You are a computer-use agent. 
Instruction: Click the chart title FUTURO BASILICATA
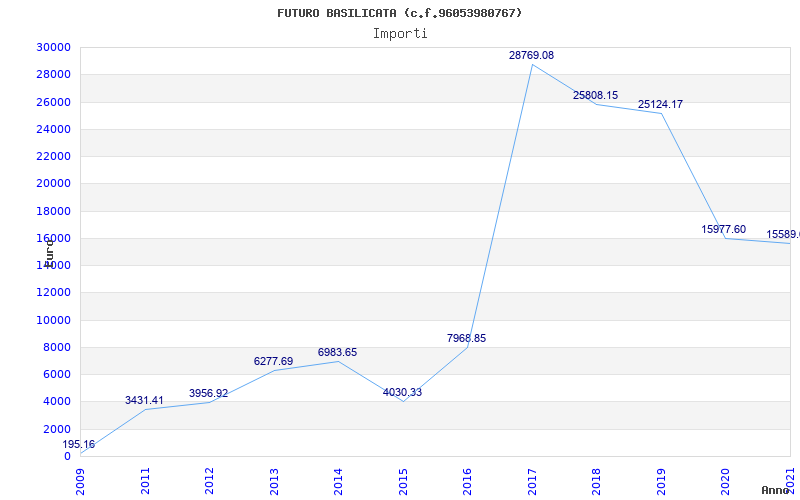(399, 13)
